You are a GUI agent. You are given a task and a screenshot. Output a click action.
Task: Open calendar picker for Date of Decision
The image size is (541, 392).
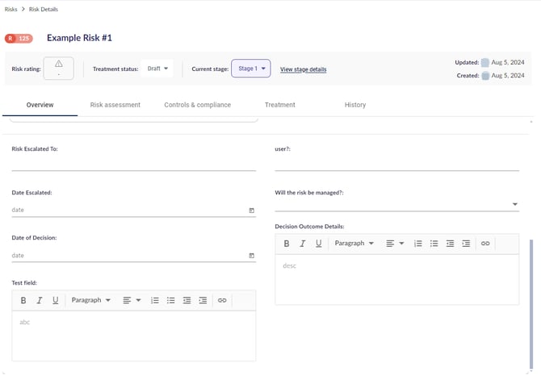(251, 256)
